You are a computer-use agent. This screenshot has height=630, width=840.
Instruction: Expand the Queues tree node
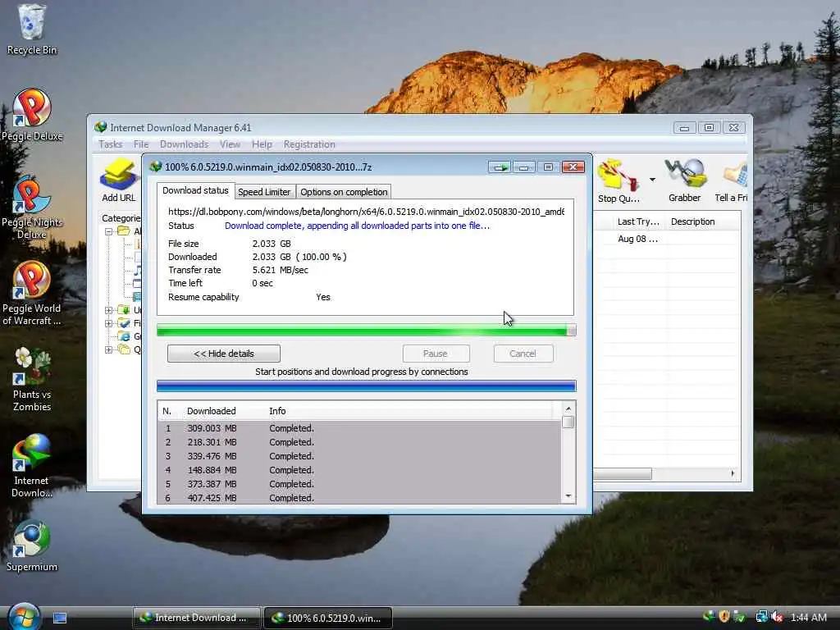109,349
